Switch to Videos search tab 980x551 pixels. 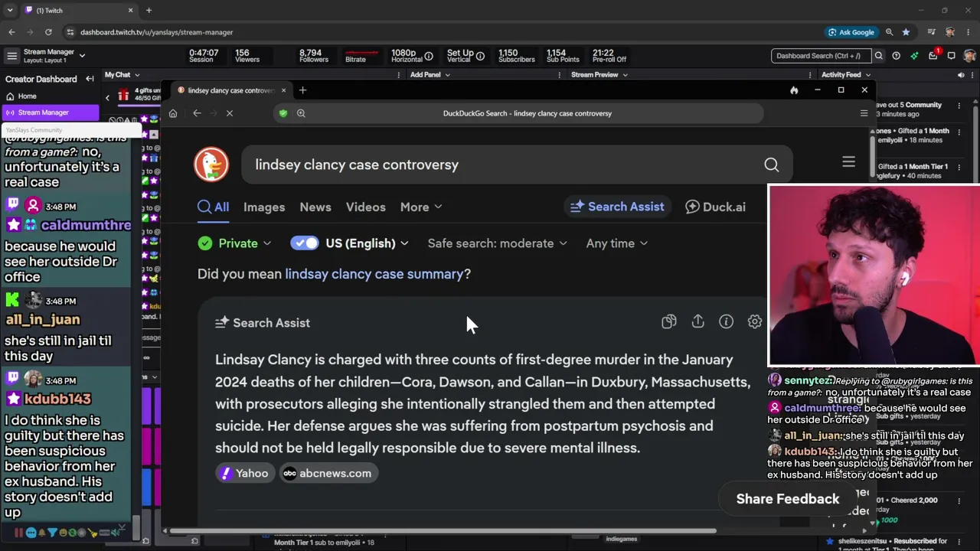[366, 207]
